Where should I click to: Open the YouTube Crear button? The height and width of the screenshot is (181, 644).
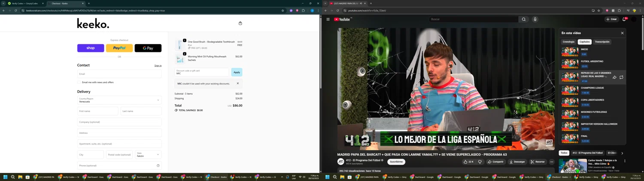coord(611,19)
